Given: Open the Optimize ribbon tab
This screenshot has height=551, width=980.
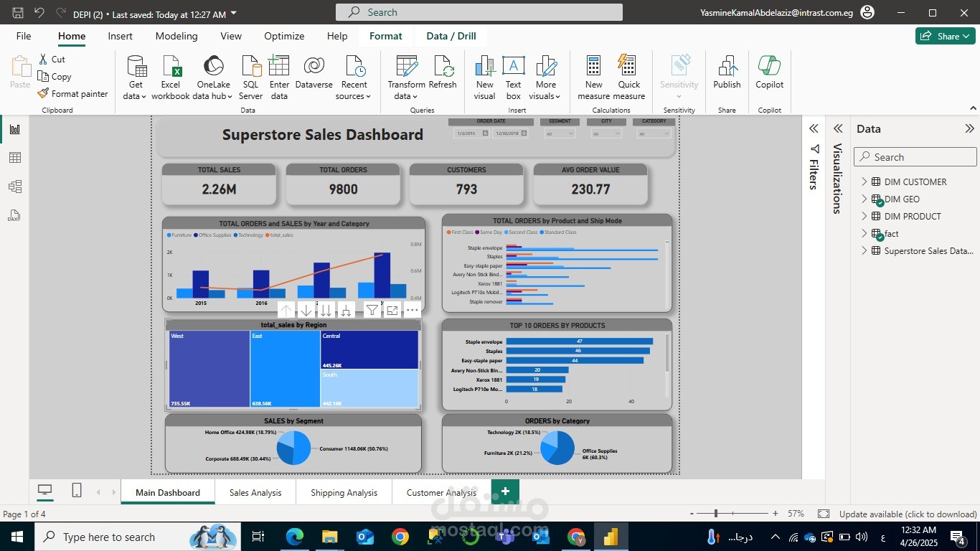Looking at the screenshot, I should click(284, 36).
